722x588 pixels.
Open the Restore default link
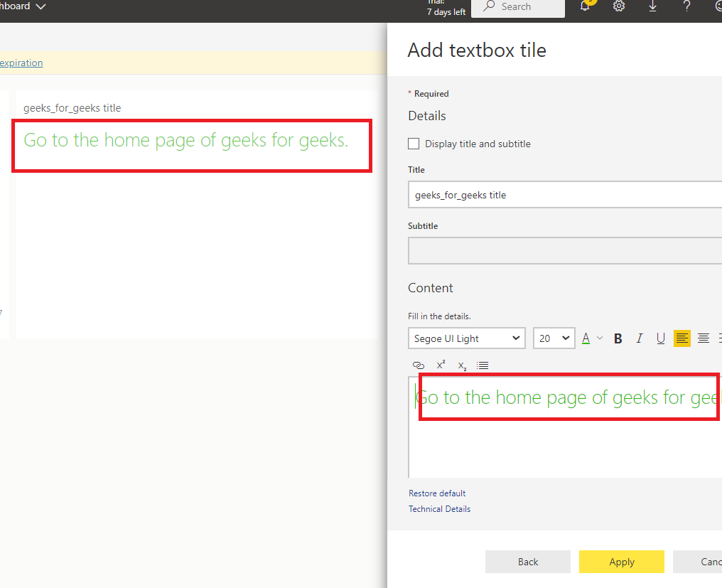point(437,493)
